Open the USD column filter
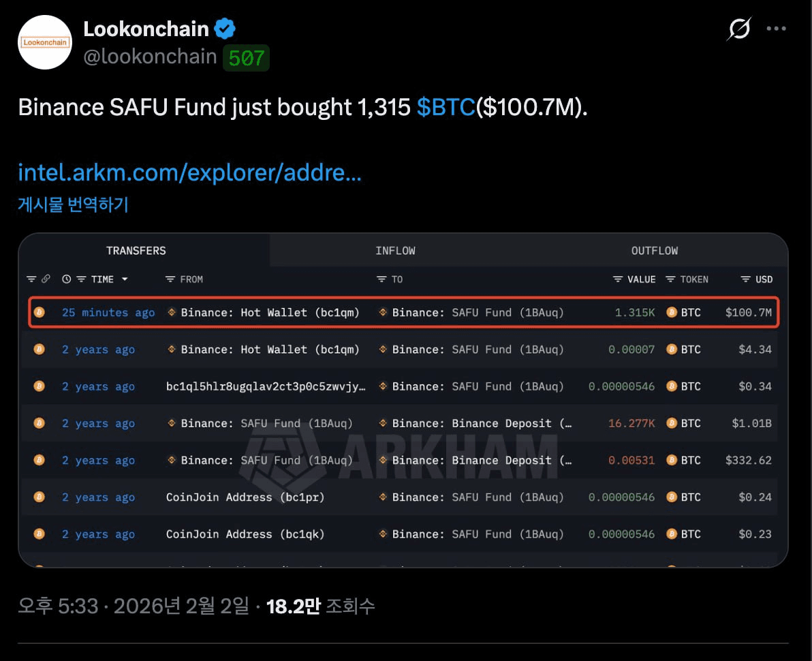812x661 pixels. tap(746, 279)
